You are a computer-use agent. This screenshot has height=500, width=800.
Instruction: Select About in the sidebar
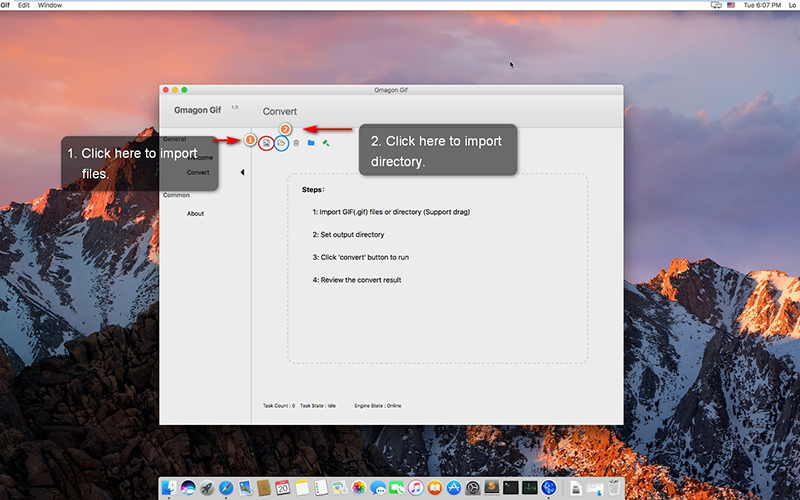[x=195, y=214]
